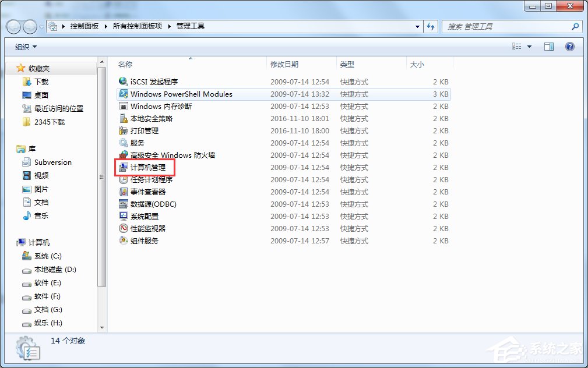Sort files by the 名称 column header
The height and width of the screenshot is (368, 588).
124,64
